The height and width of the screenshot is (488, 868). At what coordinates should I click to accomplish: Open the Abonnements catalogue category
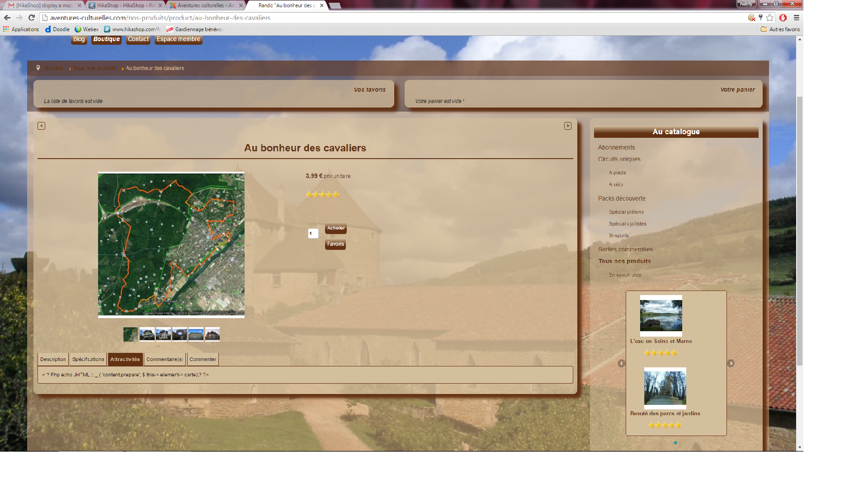pos(616,147)
